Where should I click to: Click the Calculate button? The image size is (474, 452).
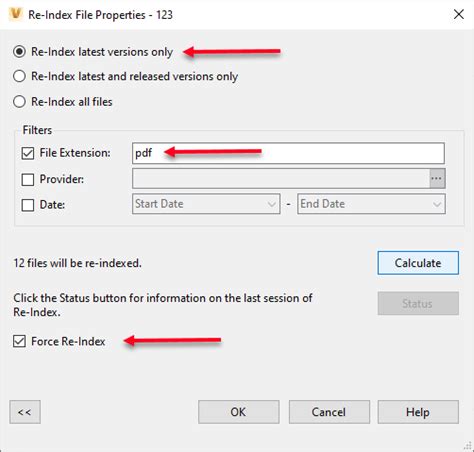(418, 263)
